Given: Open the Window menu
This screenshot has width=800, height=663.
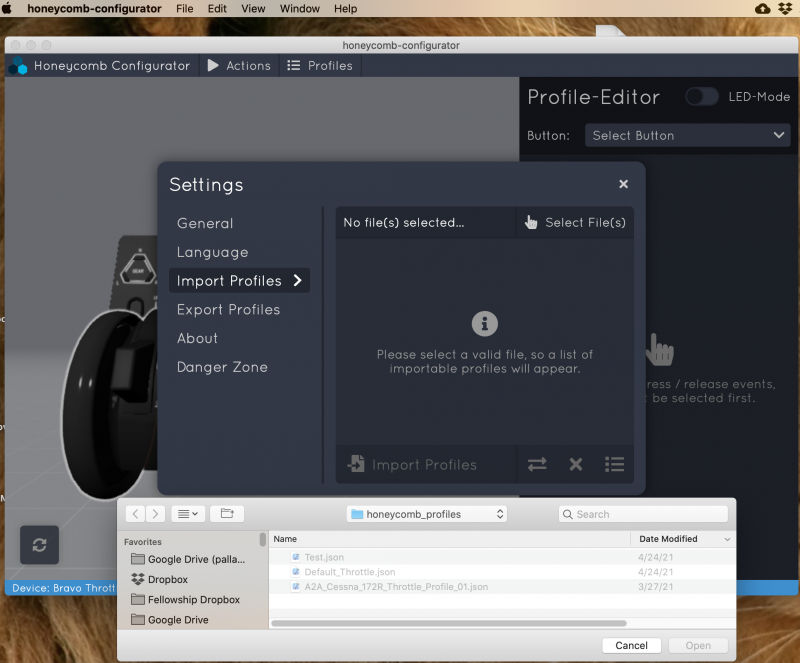Looking at the screenshot, I should [299, 9].
